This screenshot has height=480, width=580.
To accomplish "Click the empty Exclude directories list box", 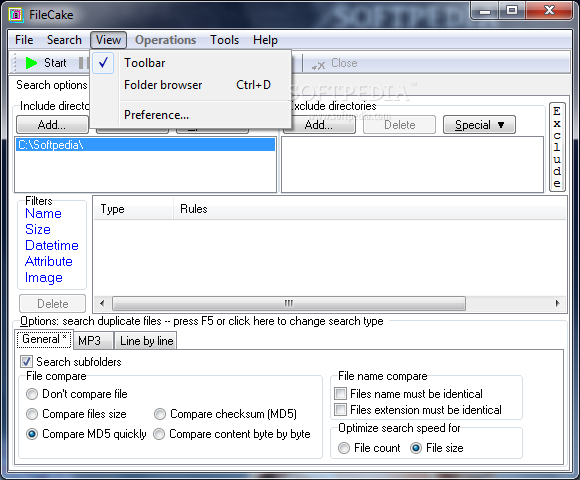I will (412, 165).
